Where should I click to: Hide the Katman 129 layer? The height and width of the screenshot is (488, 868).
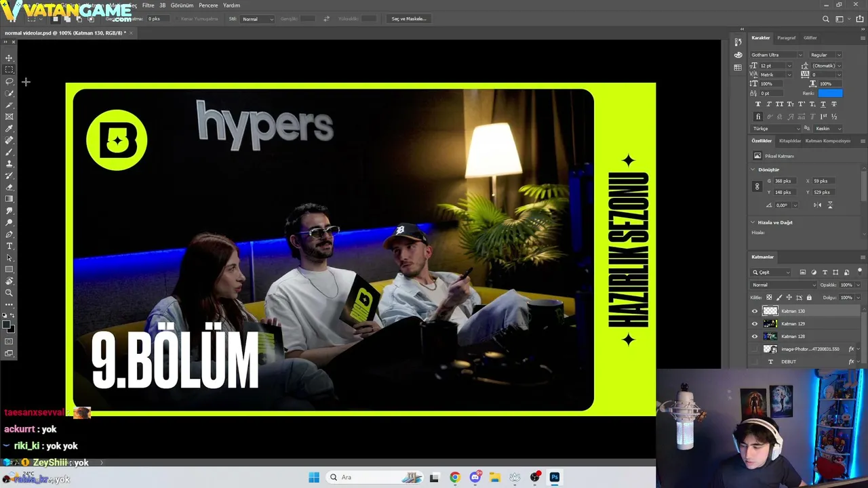(755, 324)
